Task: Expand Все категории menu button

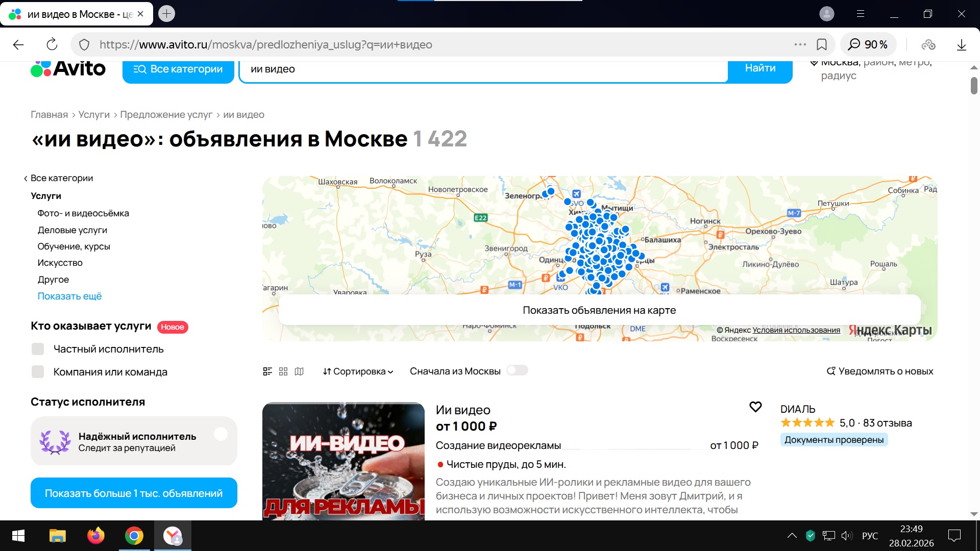Action: coord(178,69)
